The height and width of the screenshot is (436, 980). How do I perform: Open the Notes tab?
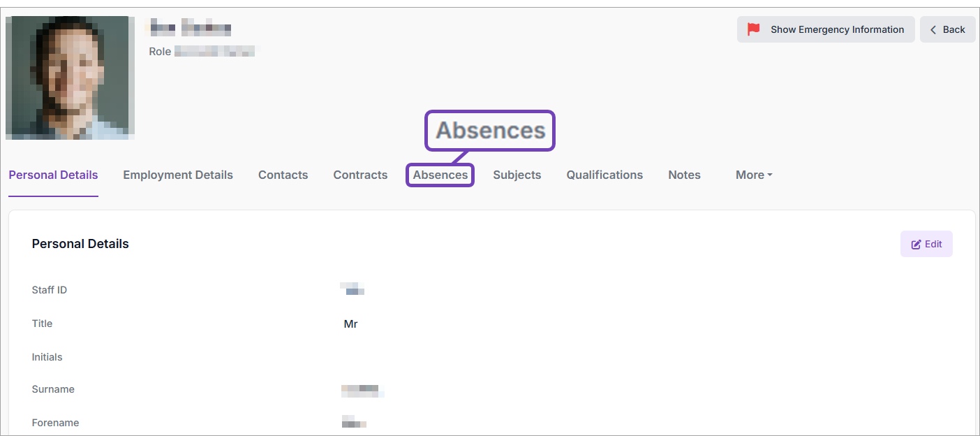pos(684,175)
